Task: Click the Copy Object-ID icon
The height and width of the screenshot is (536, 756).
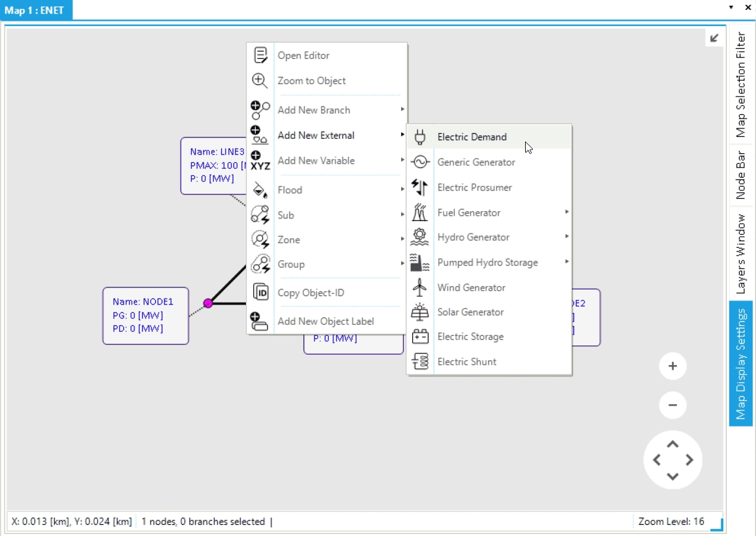Action: (260, 293)
